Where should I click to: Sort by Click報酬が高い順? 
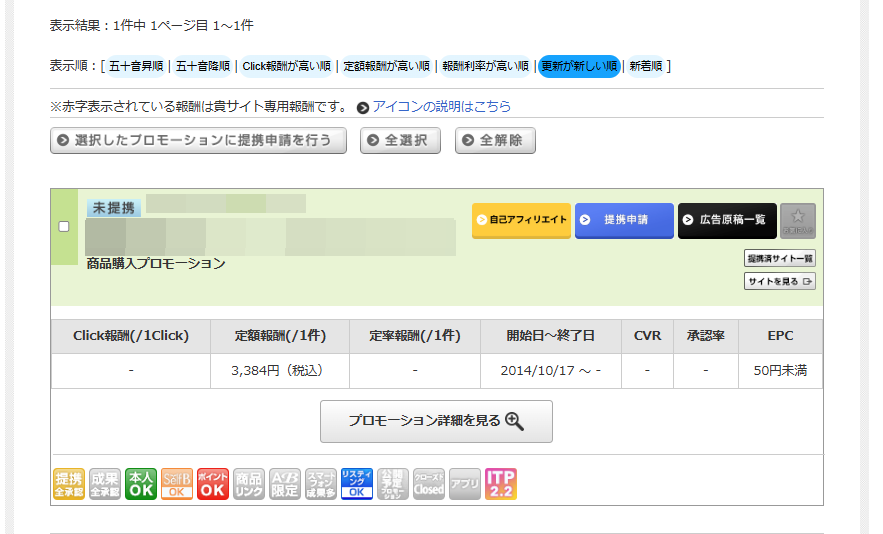click(x=286, y=67)
